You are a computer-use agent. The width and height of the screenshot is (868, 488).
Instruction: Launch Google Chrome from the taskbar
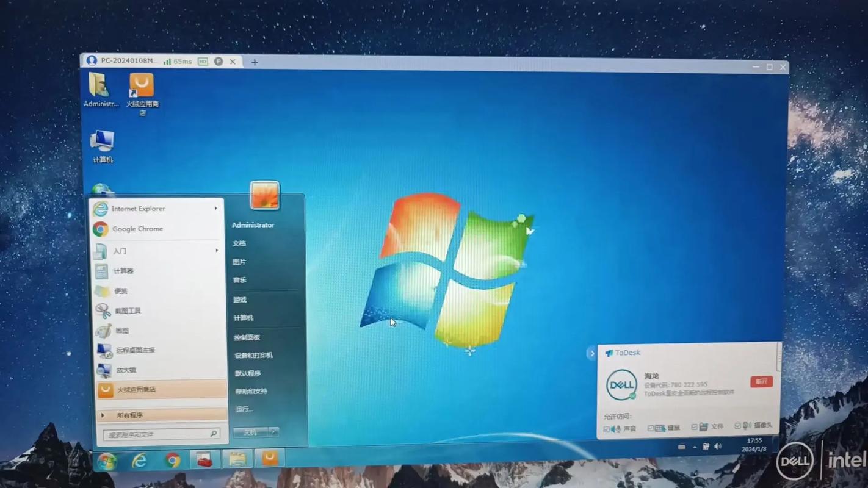(173, 459)
